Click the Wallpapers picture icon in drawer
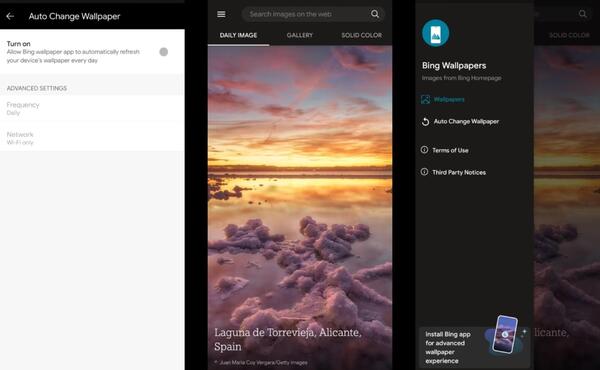The image size is (600, 370). [x=425, y=99]
